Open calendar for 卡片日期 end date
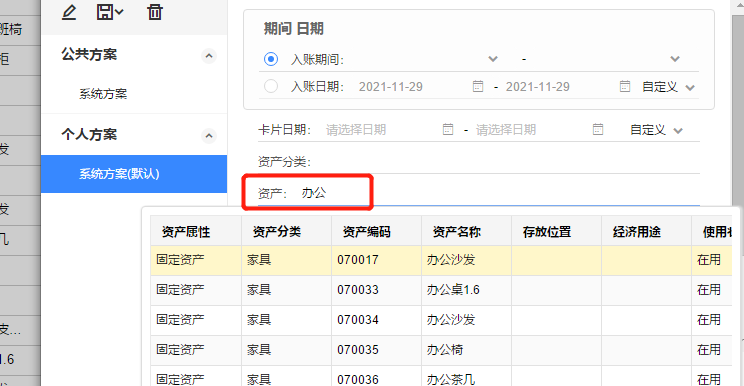 [598, 129]
